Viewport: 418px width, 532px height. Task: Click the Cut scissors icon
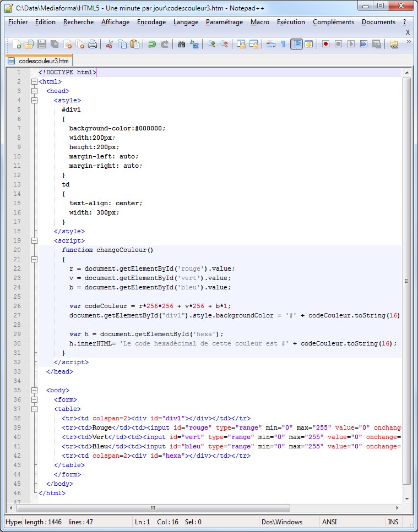click(110, 45)
